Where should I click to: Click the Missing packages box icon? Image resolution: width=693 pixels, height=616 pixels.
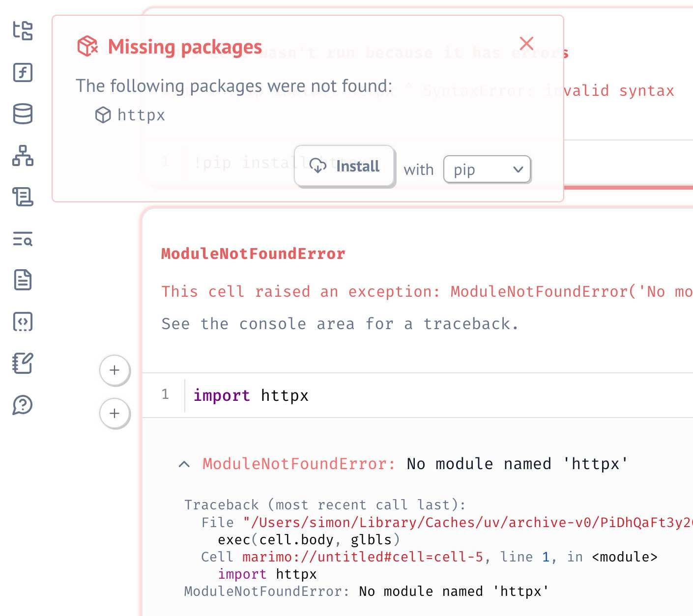coord(88,46)
